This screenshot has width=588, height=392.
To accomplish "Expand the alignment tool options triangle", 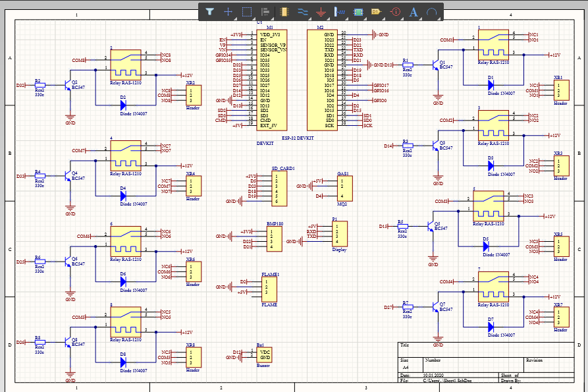I will [274, 18].
